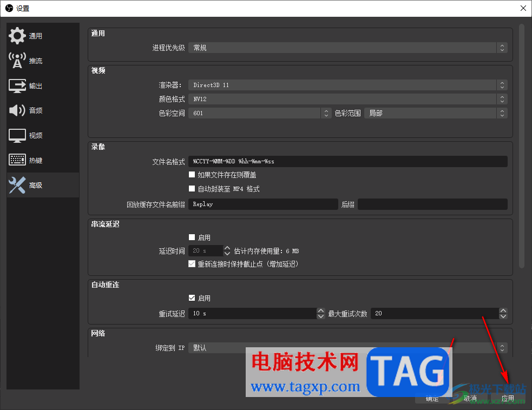Click the 后缀 suffix input field
This screenshot has width=532, height=410.
[432, 204]
